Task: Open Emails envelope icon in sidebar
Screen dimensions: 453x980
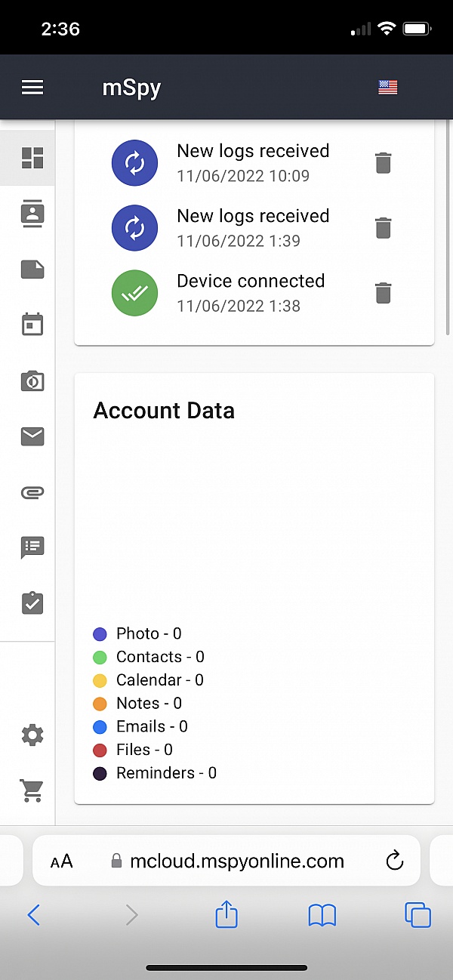Action: click(32, 436)
